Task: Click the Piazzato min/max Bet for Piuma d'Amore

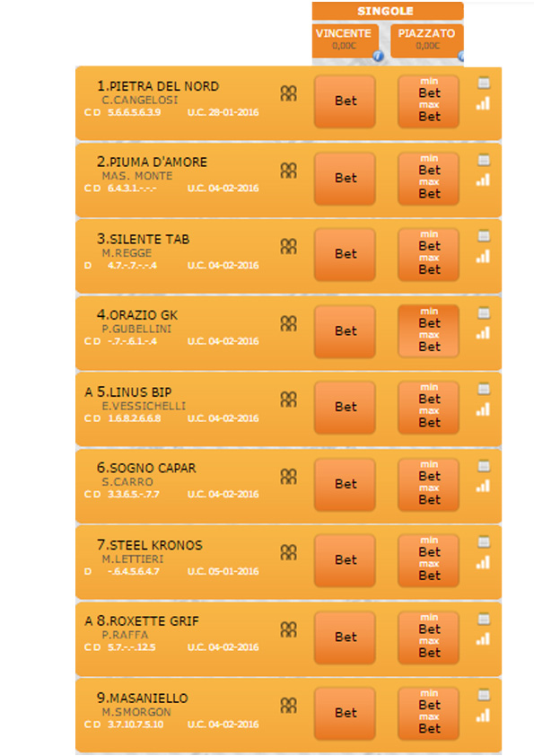Action: [x=428, y=179]
